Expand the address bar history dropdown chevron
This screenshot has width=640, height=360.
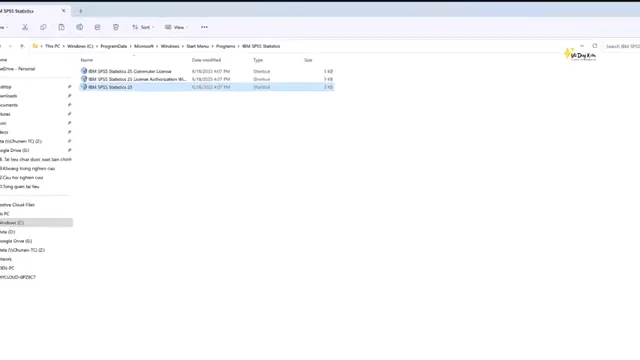click(582, 46)
